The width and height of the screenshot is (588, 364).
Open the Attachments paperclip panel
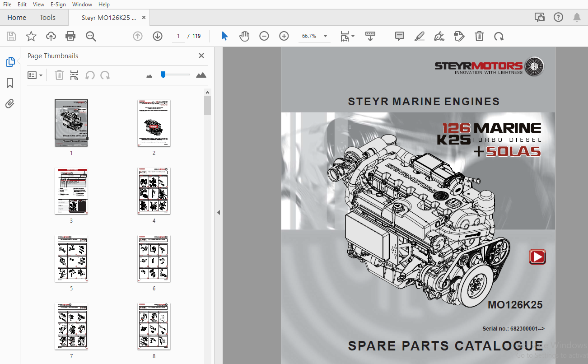[10, 104]
